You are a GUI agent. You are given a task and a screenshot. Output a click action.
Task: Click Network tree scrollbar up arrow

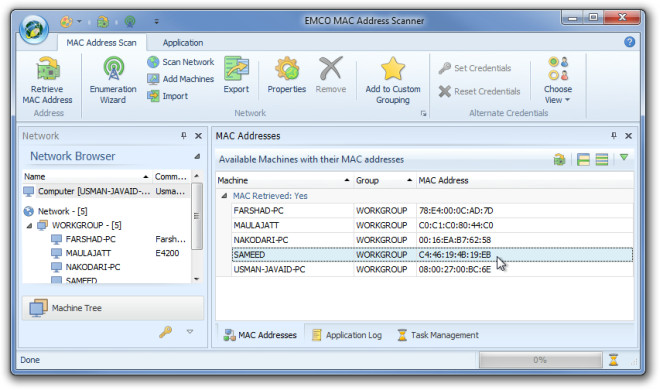point(197,176)
